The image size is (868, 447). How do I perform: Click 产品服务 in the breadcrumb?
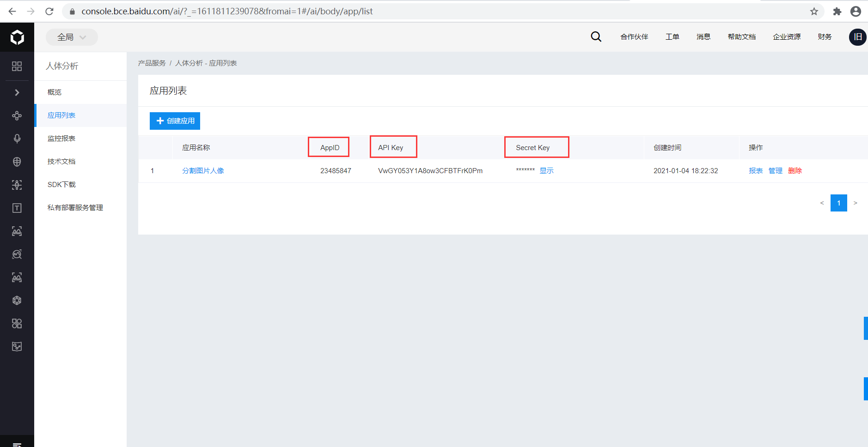pyautogui.click(x=152, y=63)
